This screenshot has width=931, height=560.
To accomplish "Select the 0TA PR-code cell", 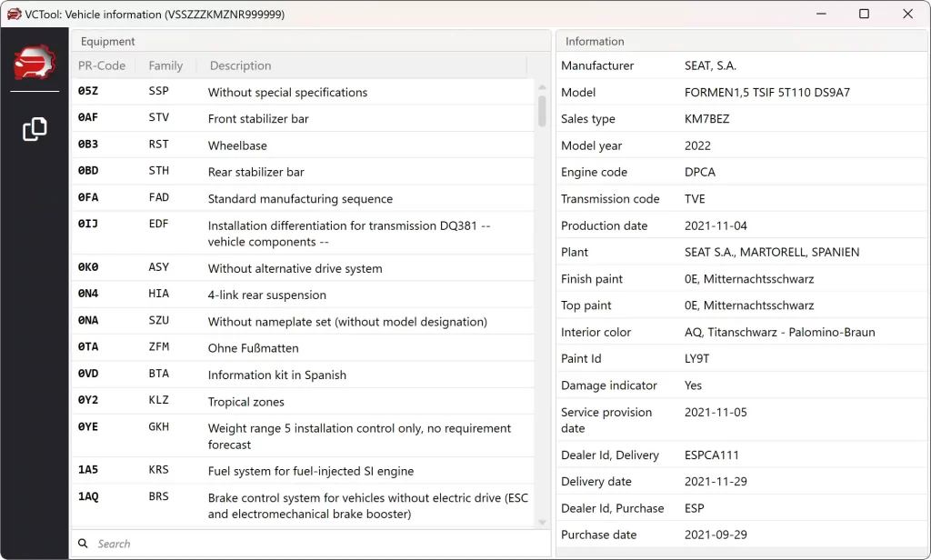I will (88, 346).
